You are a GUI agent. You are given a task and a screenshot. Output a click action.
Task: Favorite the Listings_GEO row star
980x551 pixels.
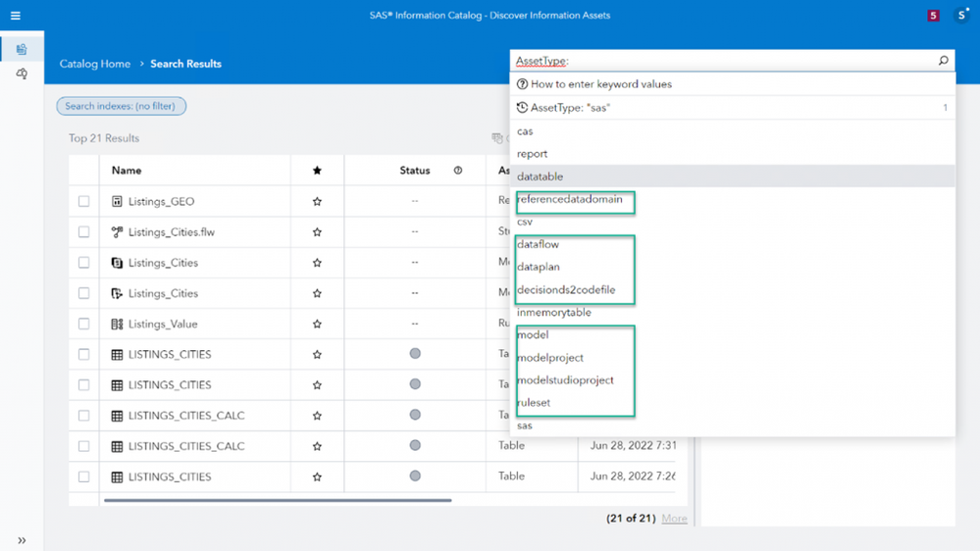[317, 202]
